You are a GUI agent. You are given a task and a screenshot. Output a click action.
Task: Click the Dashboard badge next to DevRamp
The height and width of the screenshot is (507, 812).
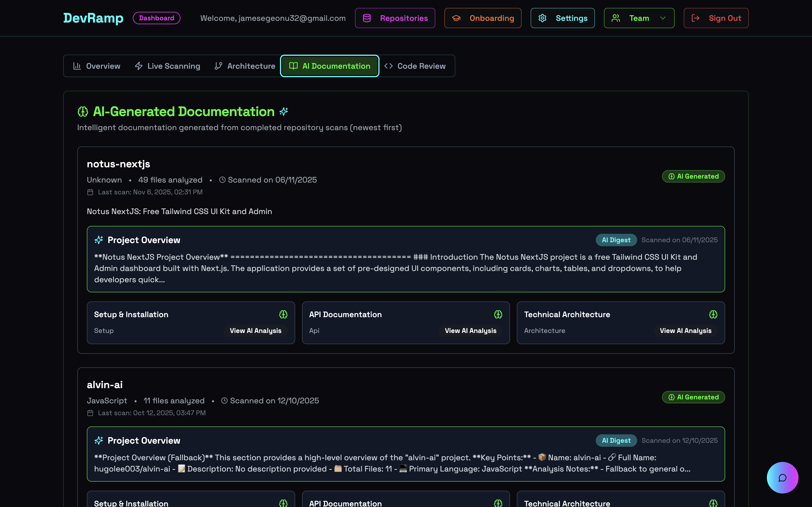pos(156,18)
